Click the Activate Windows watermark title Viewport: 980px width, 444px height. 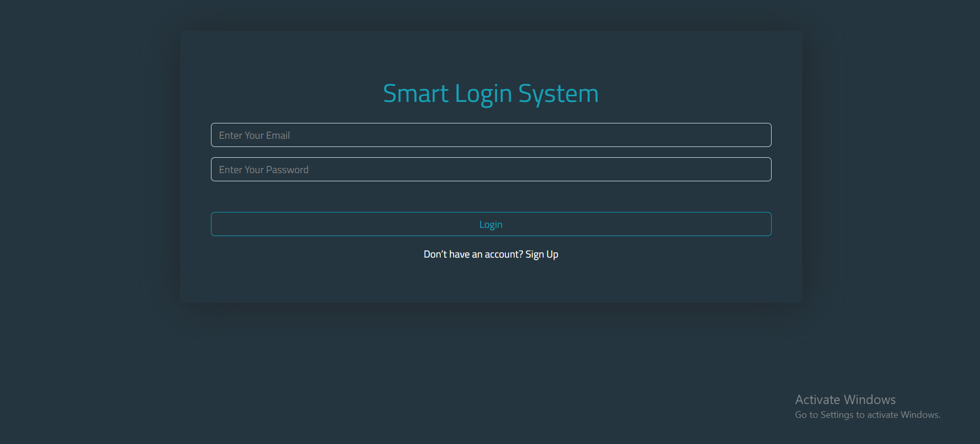click(x=845, y=399)
